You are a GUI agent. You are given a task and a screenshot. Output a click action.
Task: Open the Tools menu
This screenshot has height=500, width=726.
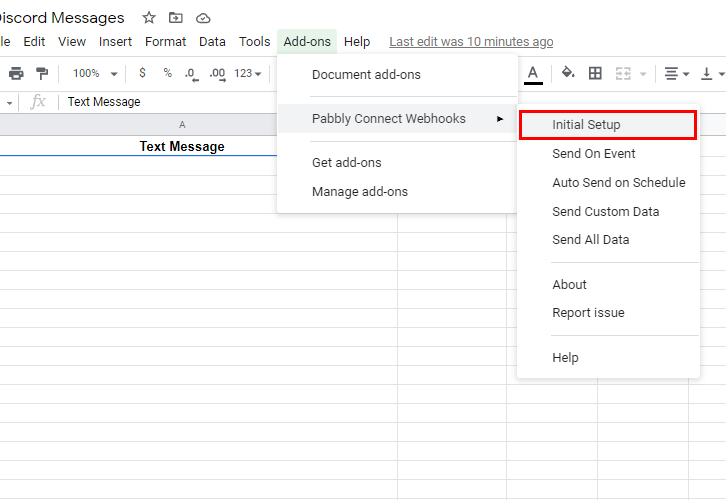254,42
